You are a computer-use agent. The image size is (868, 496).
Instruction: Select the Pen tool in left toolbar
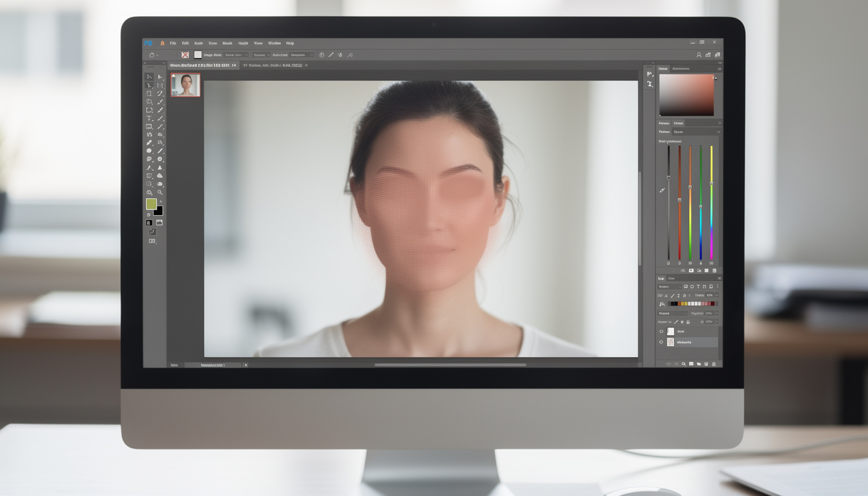149,167
